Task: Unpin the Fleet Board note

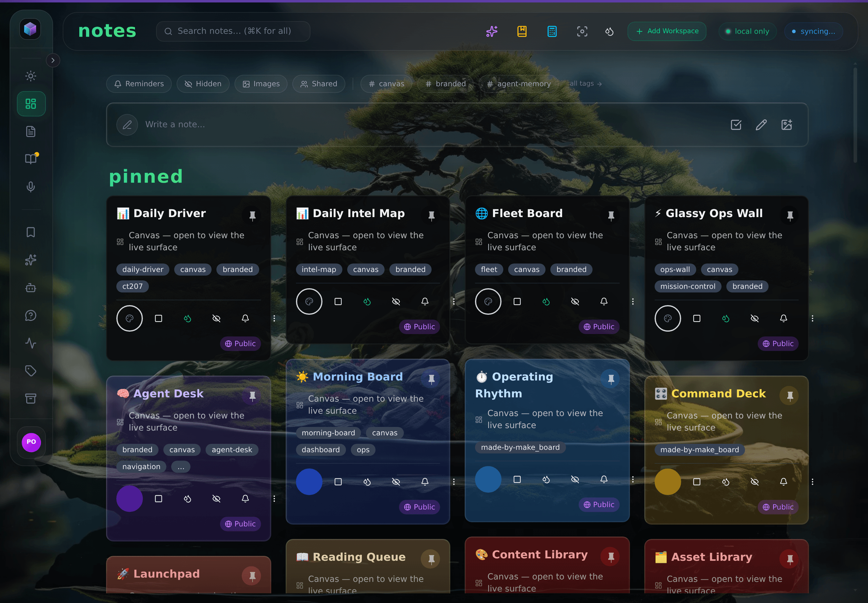Action: click(x=611, y=215)
